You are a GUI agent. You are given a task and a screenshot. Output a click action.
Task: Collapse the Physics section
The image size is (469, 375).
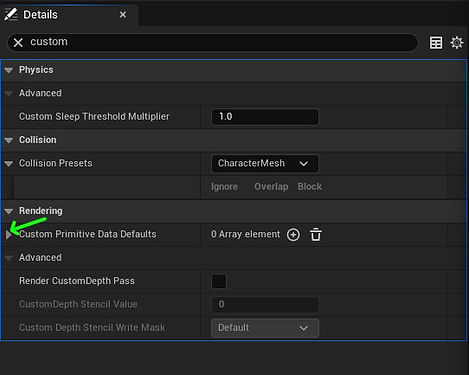(x=9, y=70)
